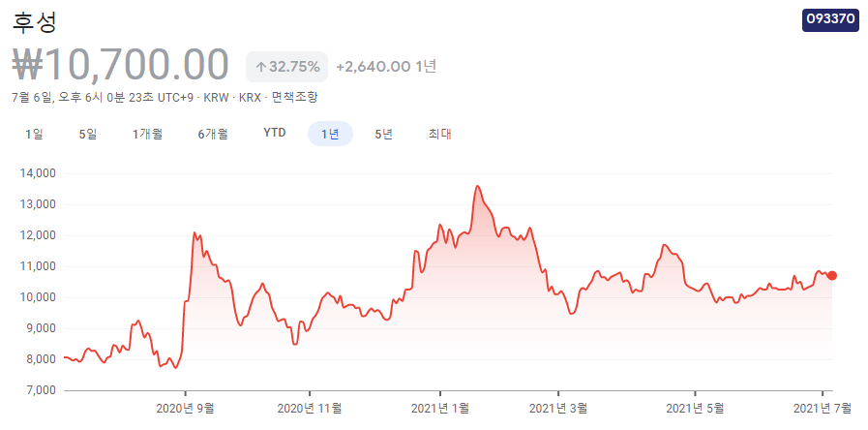Click the red endpoint dot on chart
Viewport: 868px width, 430px height.
(832, 275)
